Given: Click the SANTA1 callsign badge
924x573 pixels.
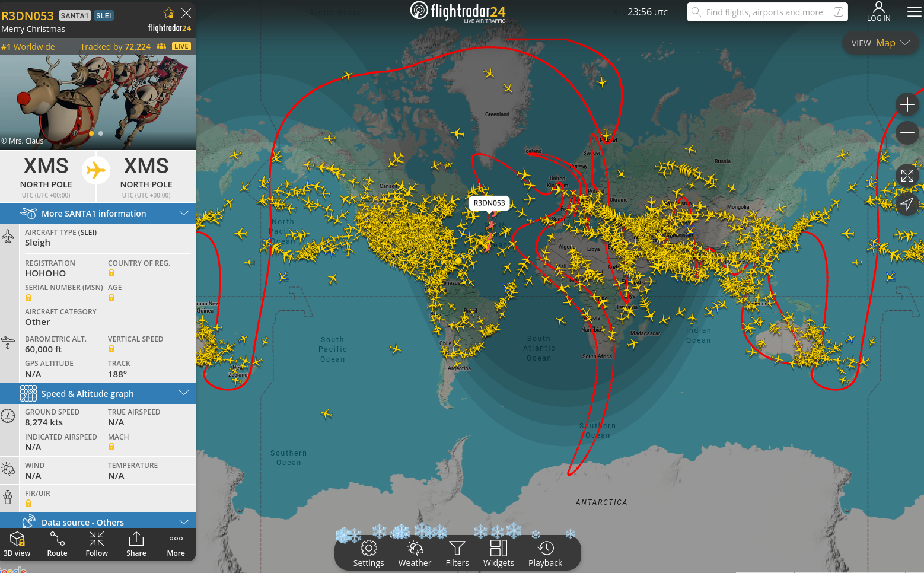Looking at the screenshot, I should coord(75,15).
